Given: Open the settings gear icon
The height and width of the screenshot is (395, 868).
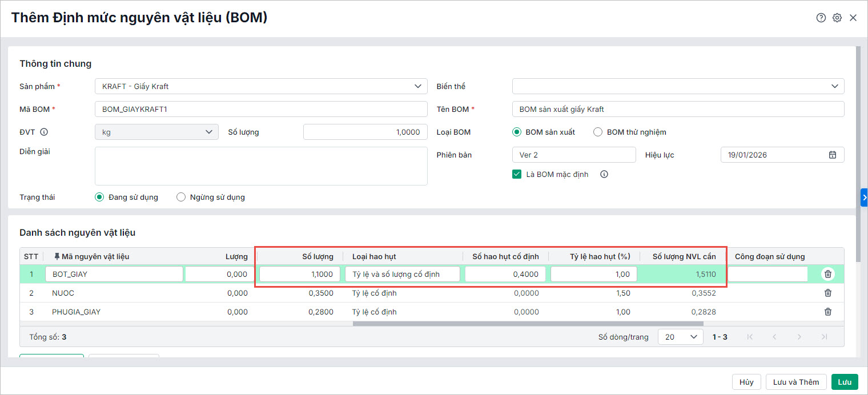Looking at the screenshot, I should click(x=837, y=18).
